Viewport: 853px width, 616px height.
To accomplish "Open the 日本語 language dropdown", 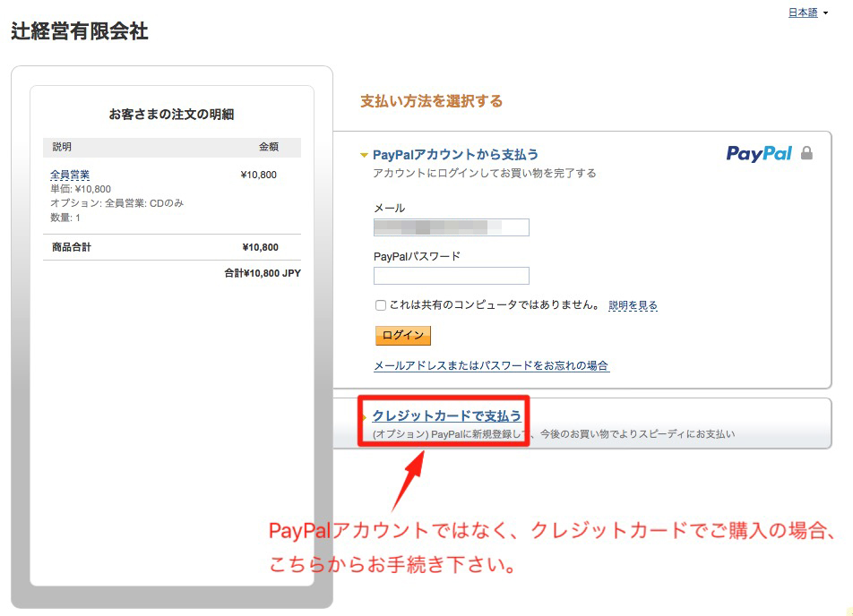I will (808, 13).
